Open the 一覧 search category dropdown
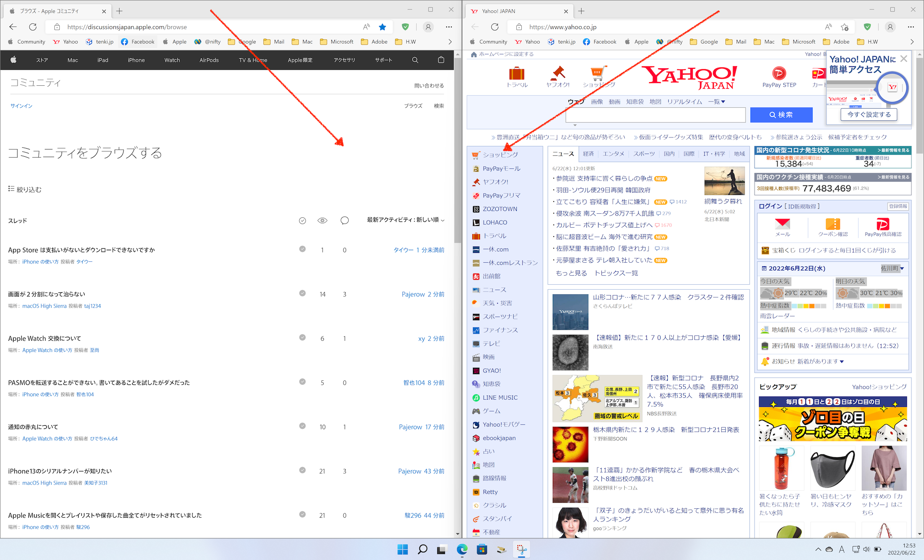Screen dimensions: 924x560 coord(716,102)
